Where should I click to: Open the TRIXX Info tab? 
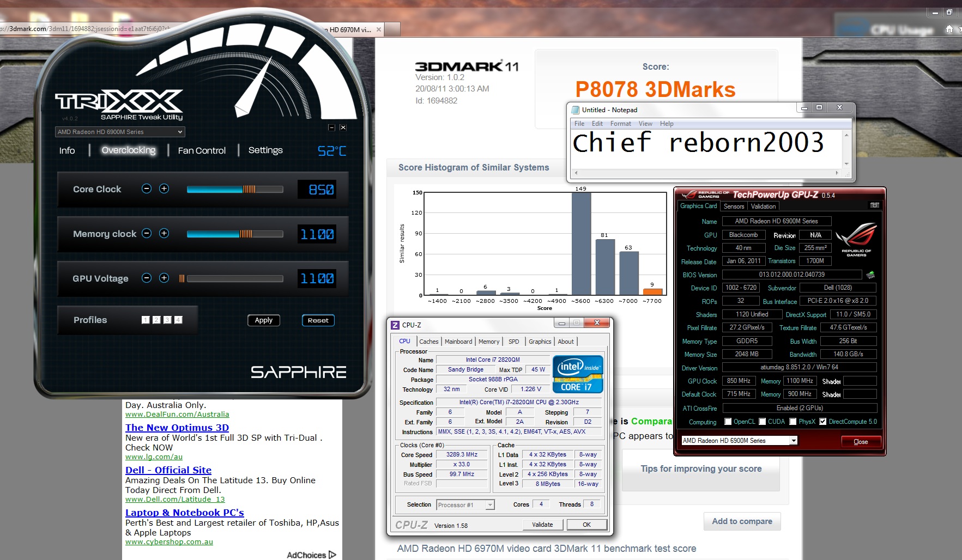(67, 150)
